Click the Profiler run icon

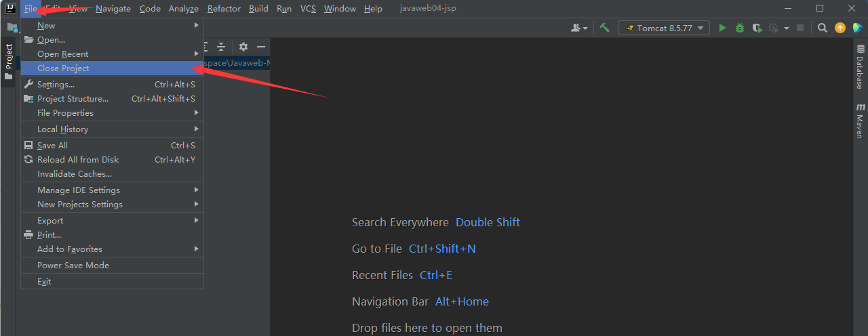click(774, 28)
